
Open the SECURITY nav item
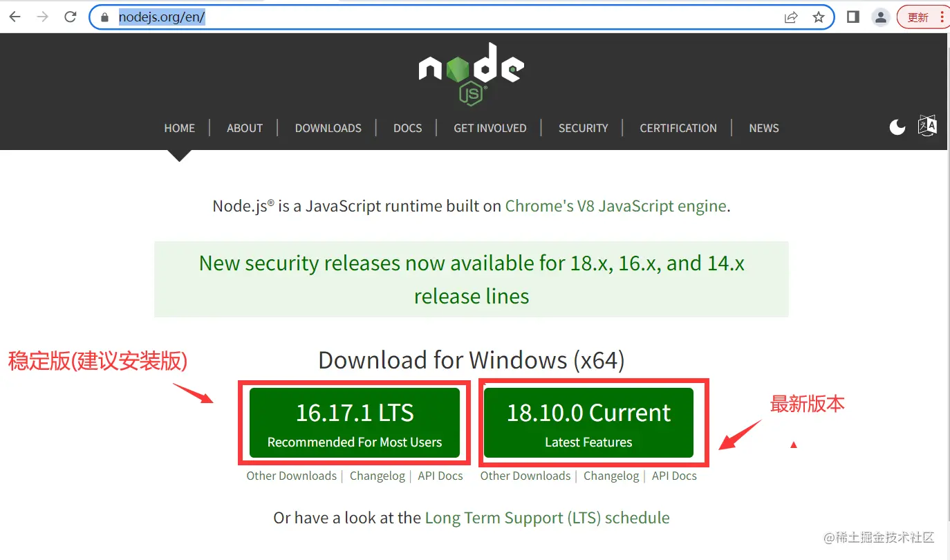584,128
